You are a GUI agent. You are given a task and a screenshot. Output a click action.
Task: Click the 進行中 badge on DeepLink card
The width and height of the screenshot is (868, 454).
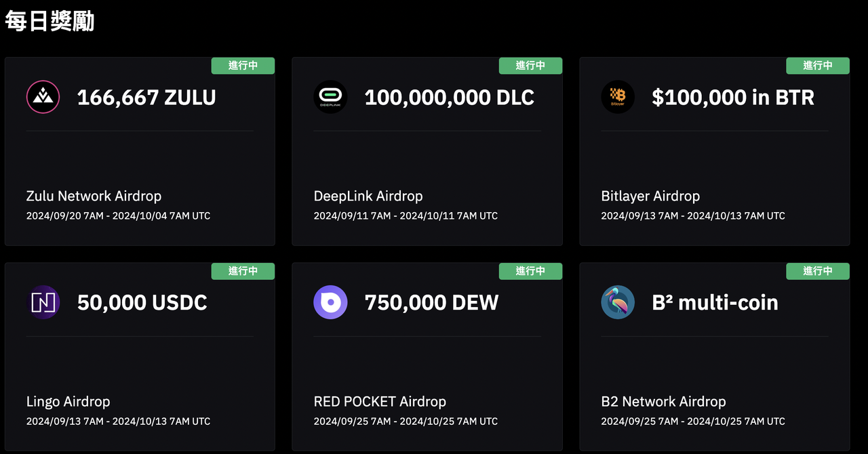[530, 66]
